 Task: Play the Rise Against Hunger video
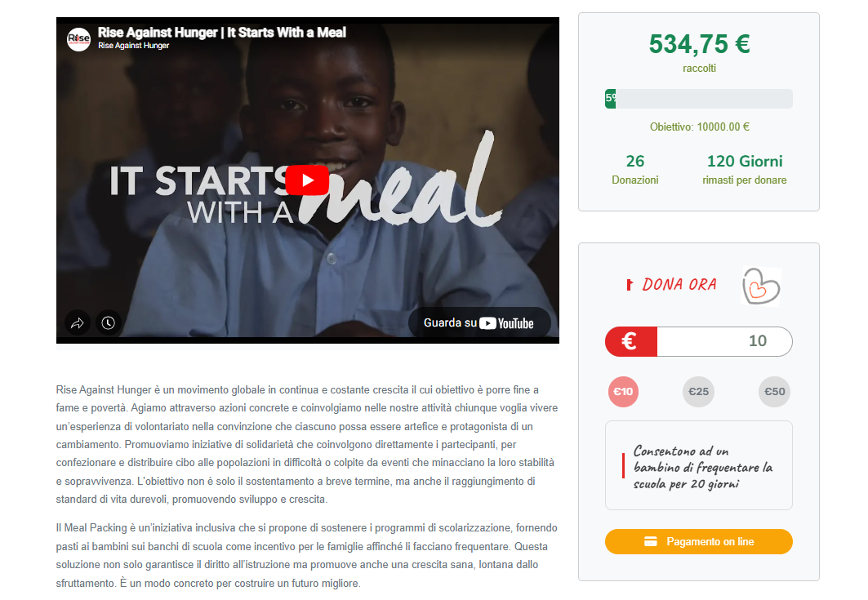(307, 180)
